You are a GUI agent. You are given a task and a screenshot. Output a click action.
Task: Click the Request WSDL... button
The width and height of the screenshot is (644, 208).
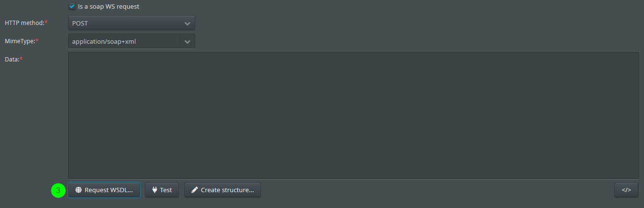[104, 190]
